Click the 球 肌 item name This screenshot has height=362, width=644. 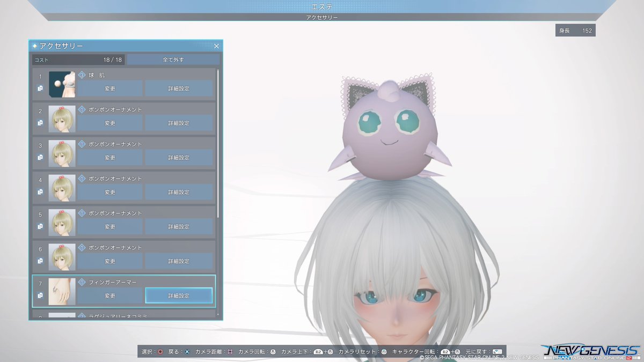click(97, 75)
